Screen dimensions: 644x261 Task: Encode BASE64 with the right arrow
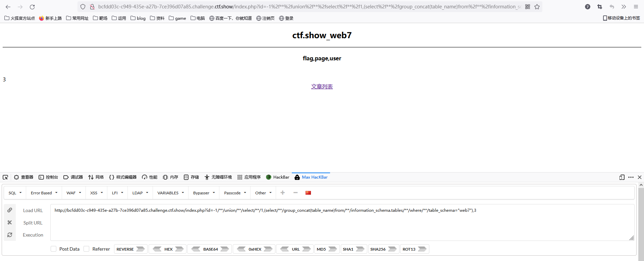(x=225, y=249)
